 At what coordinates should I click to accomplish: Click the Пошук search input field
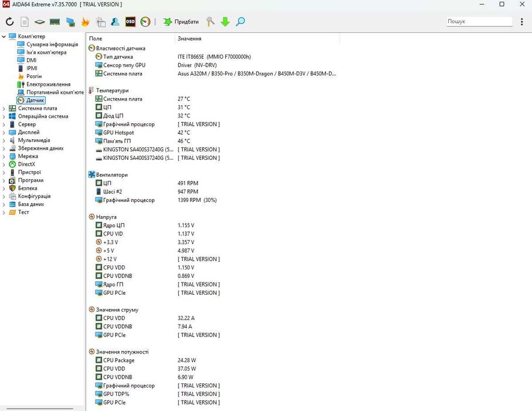pyautogui.click(x=479, y=21)
